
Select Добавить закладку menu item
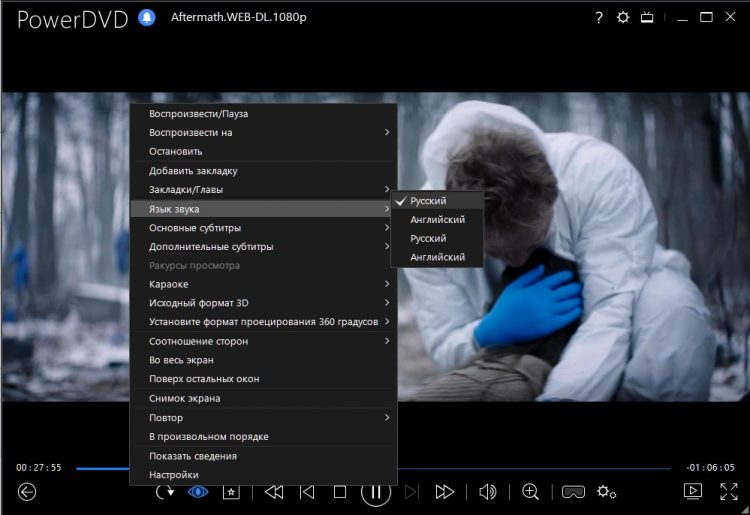tap(193, 171)
